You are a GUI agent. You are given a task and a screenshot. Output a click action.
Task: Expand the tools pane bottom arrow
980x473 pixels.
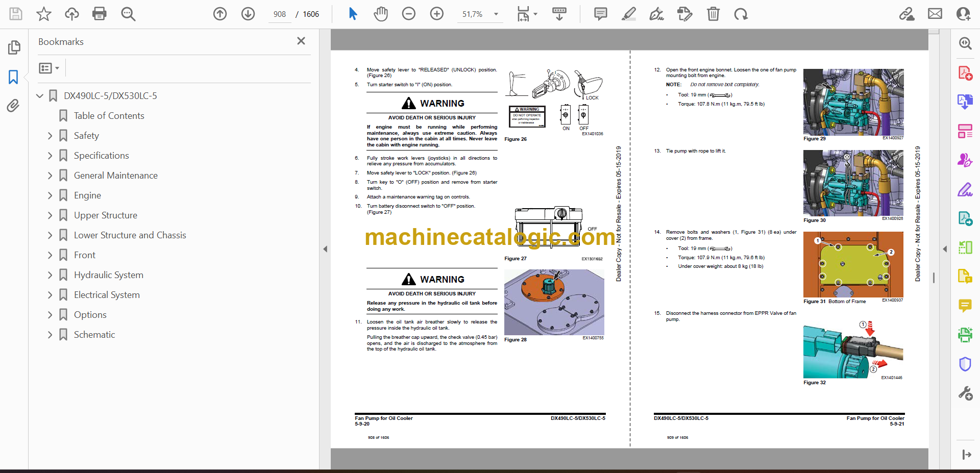[x=966, y=455]
